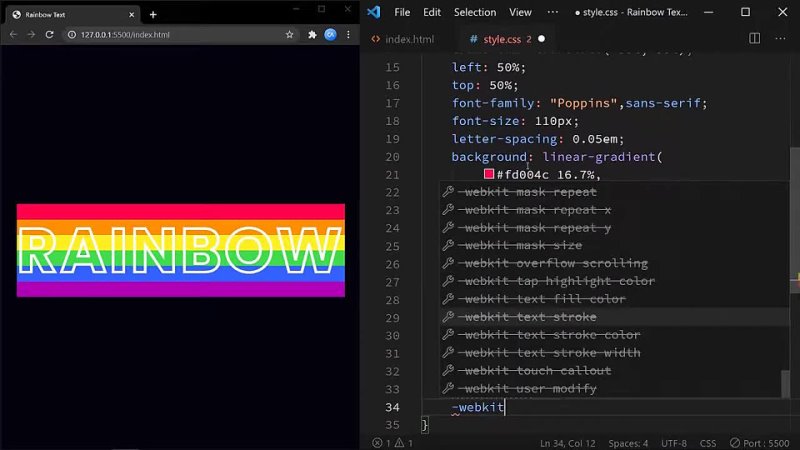Change language mode via CSS status item
800x450 pixels.
pos(708,443)
